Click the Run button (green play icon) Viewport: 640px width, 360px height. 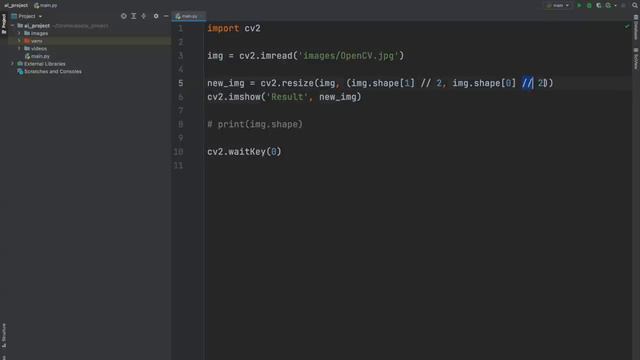(x=579, y=5)
